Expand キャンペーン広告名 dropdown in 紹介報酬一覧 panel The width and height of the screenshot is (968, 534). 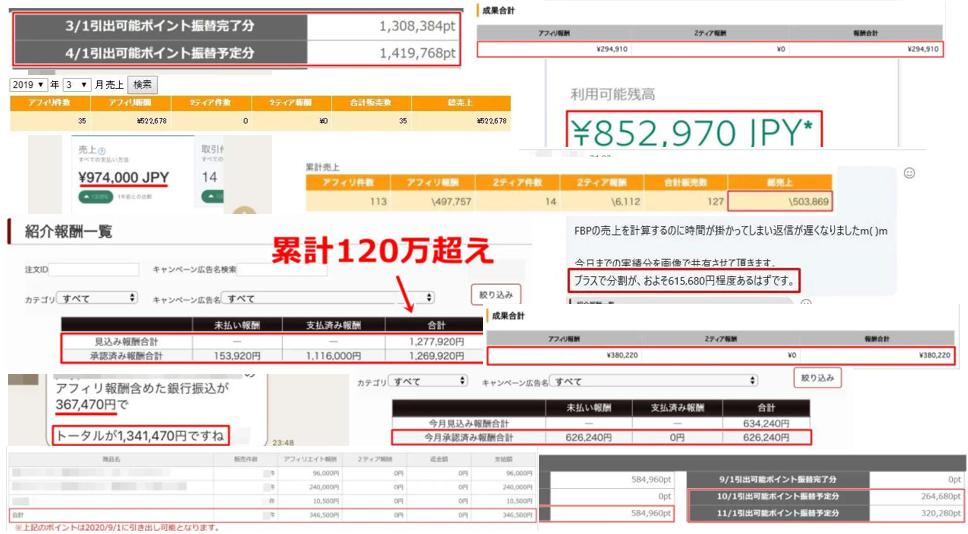(329, 298)
